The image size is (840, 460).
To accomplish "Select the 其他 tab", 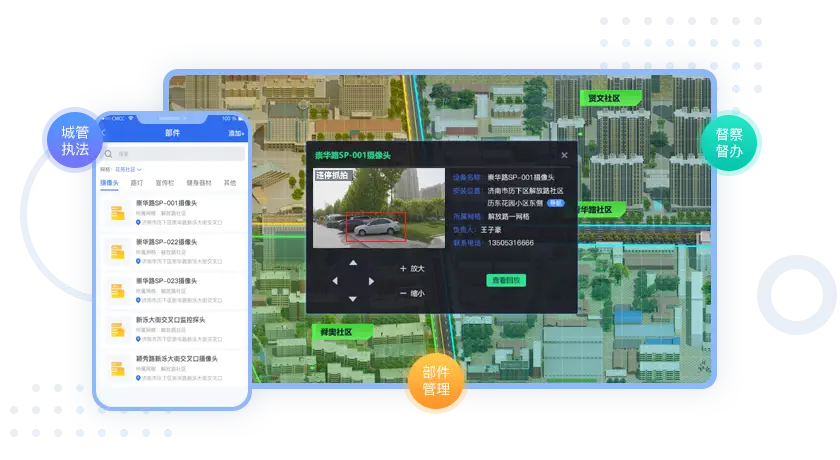I will (x=230, y=183).
